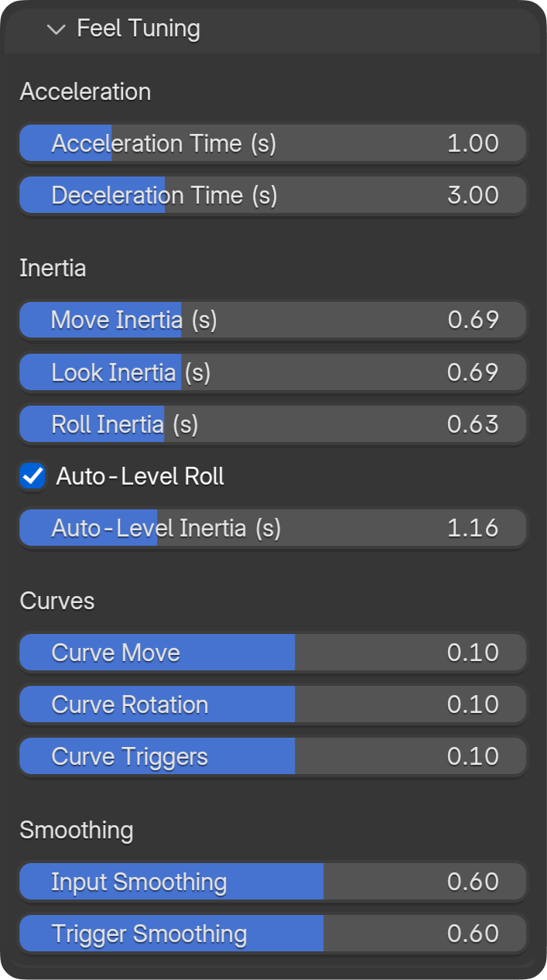
Task: Click the Acceleration Time slider
Action: click(273, 143)
